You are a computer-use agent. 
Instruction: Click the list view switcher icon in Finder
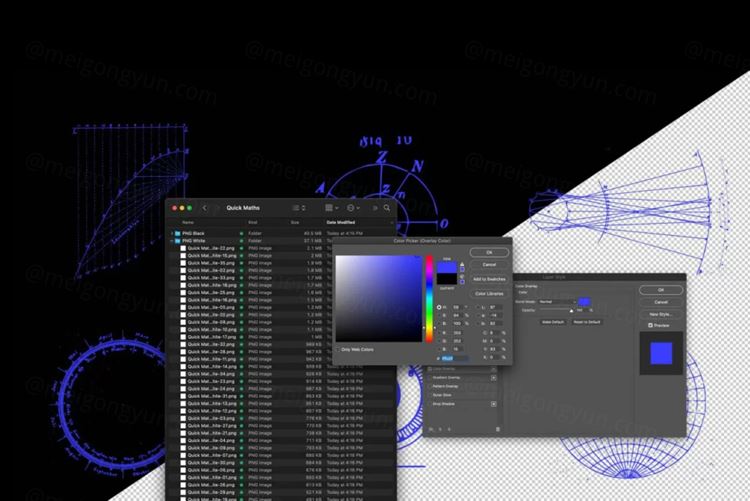297,208
